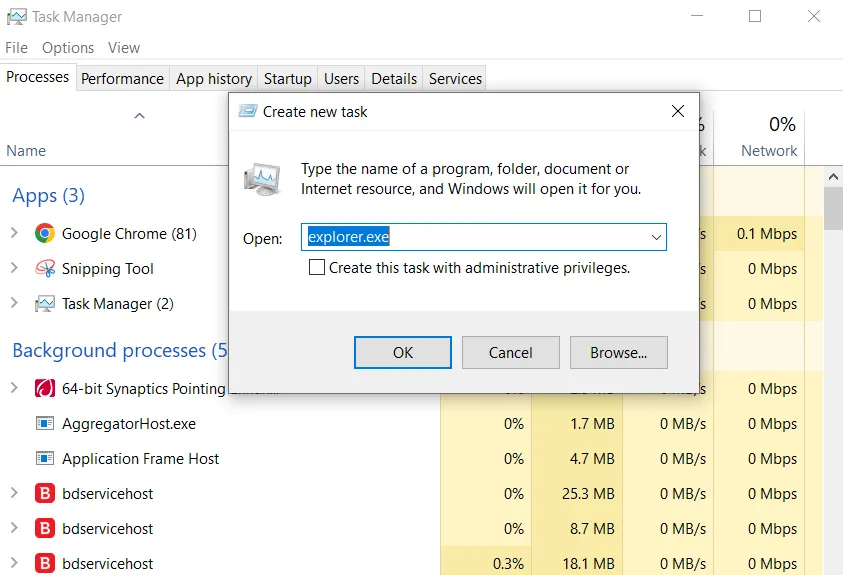Click the Task Manager title bar icon
Viewport: 843px width, 575px height.
[x=16, y=17]
